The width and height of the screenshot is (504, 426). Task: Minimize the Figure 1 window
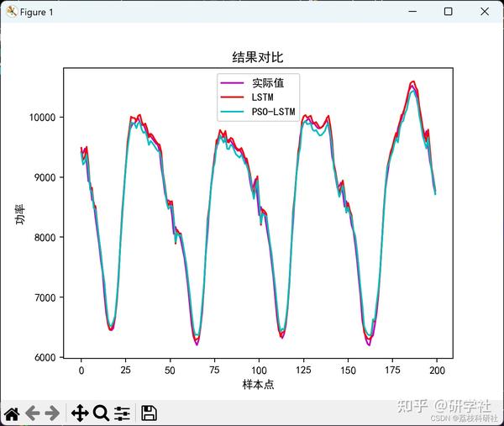[412, 12]
